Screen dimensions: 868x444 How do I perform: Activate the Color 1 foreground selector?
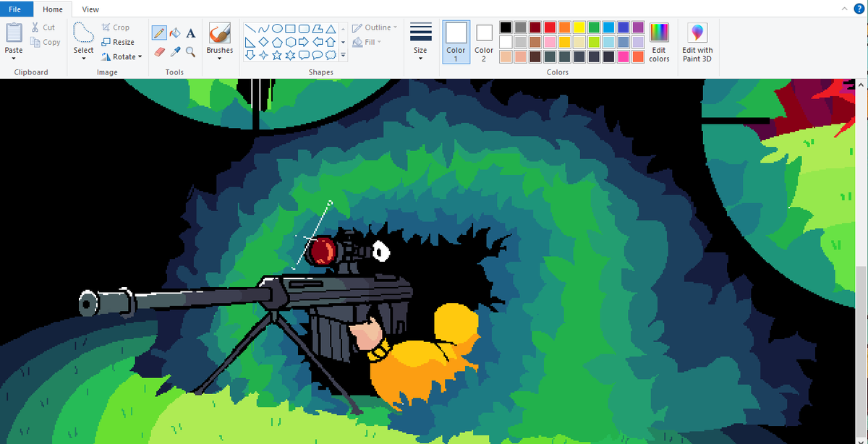coord(456,42)
